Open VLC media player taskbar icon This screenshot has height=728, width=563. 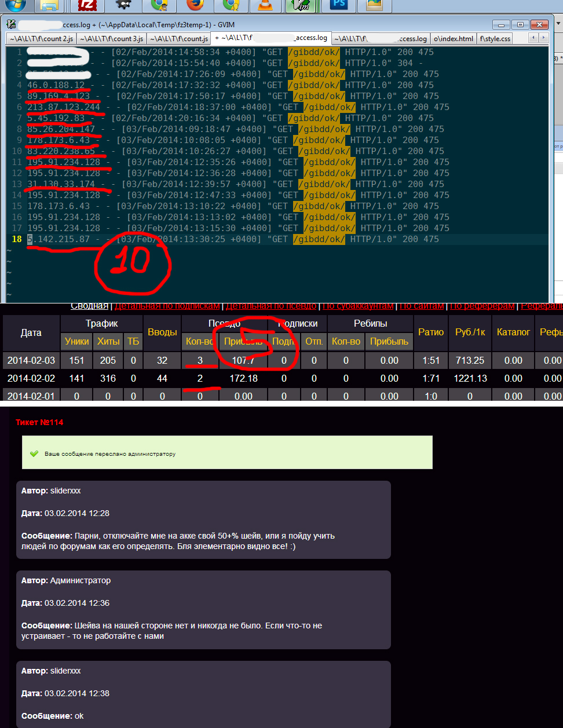pos(265,6)
